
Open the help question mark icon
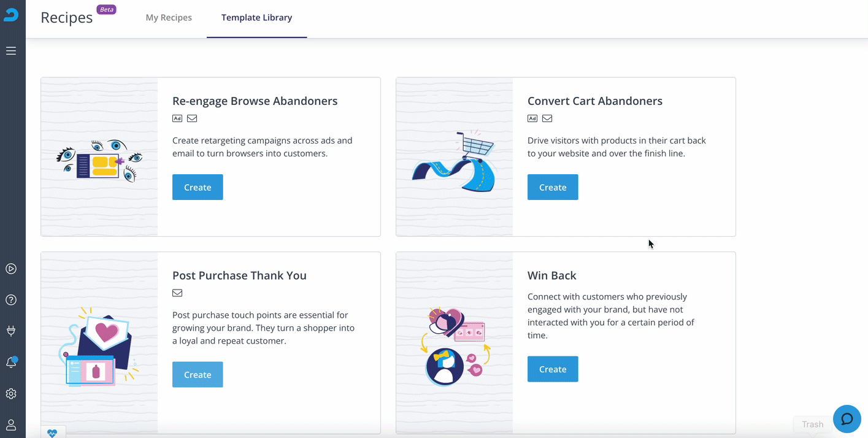(x=11, y=300)
